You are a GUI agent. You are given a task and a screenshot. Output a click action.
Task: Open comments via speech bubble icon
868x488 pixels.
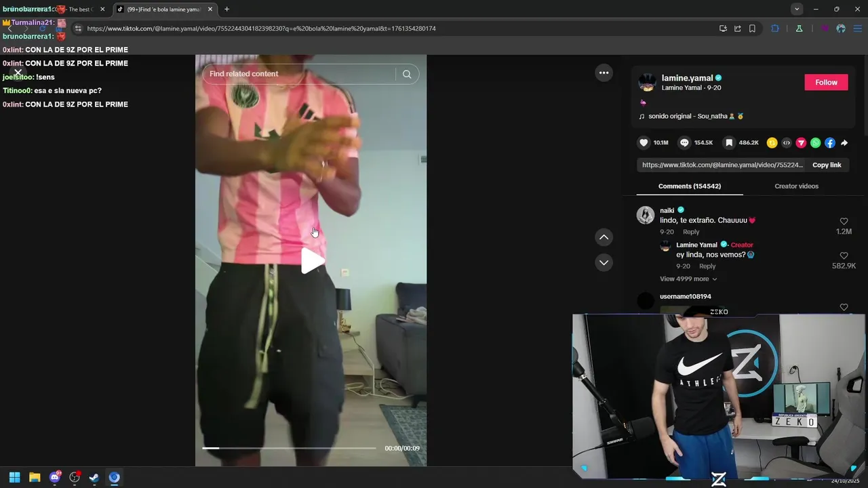coord(685,143)
